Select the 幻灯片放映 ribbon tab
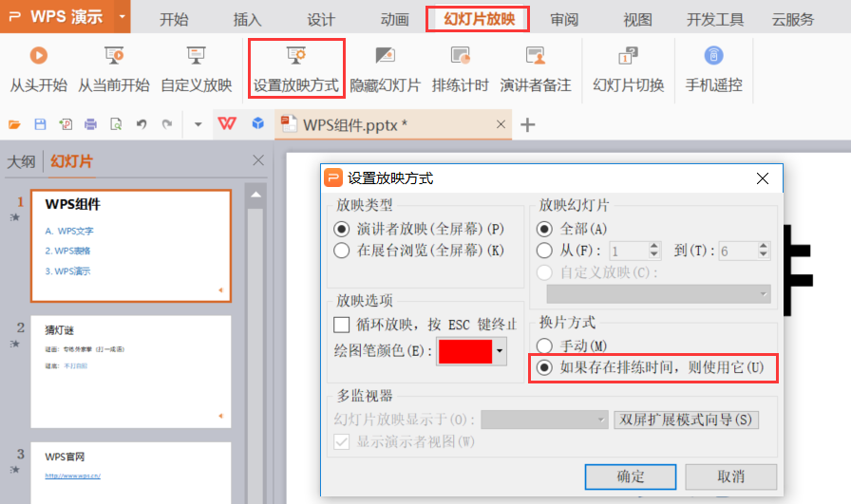Screen dimensions: 851x504 pyautogui.click(x=480, y=19)
